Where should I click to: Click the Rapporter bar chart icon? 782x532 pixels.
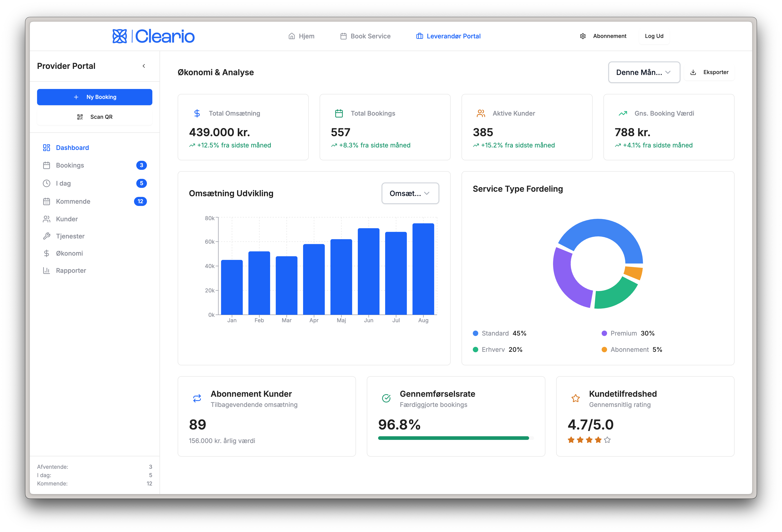point(46,270)
